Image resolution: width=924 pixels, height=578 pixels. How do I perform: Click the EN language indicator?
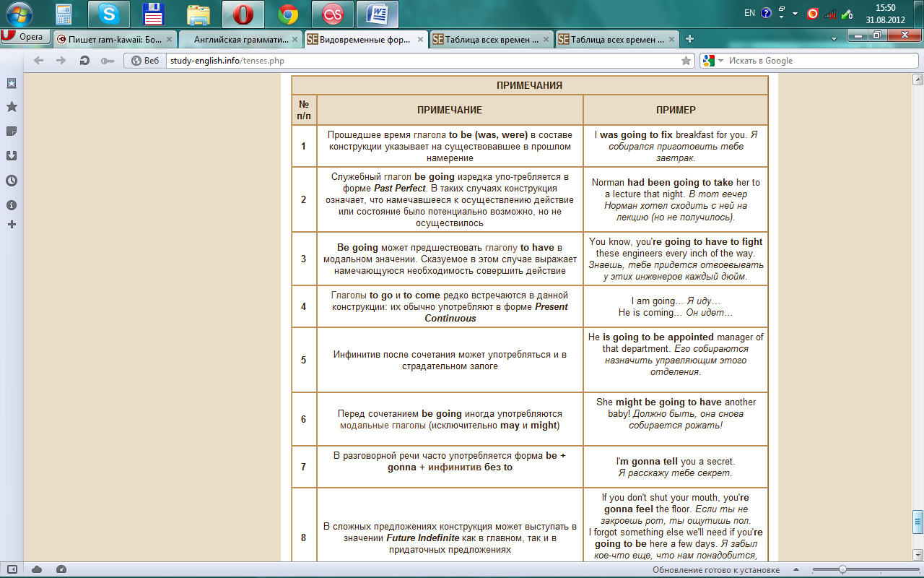749,13
